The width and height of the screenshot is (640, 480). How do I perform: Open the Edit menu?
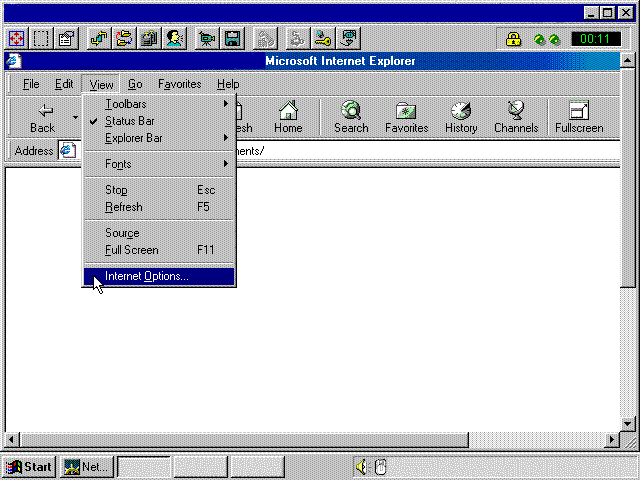pos(64,84)
